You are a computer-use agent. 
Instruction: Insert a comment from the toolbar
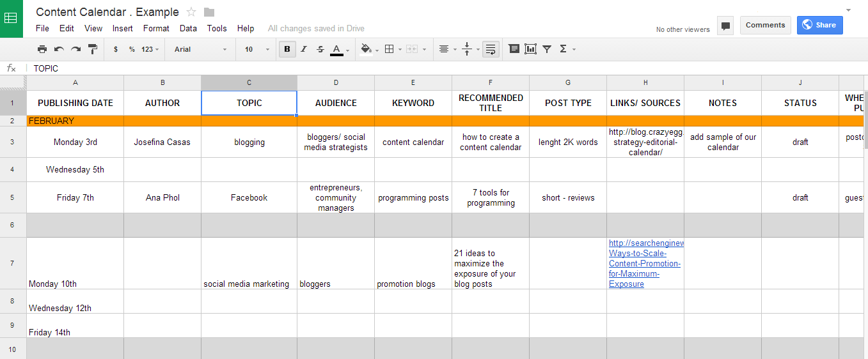click(514, 49)
